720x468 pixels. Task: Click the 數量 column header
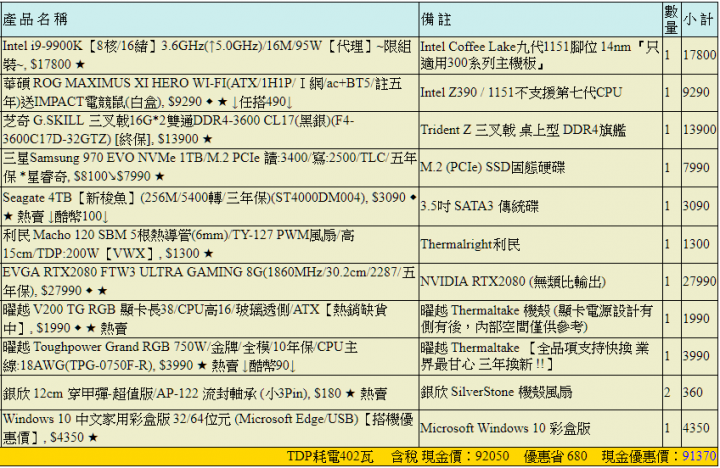coord(671,19)
